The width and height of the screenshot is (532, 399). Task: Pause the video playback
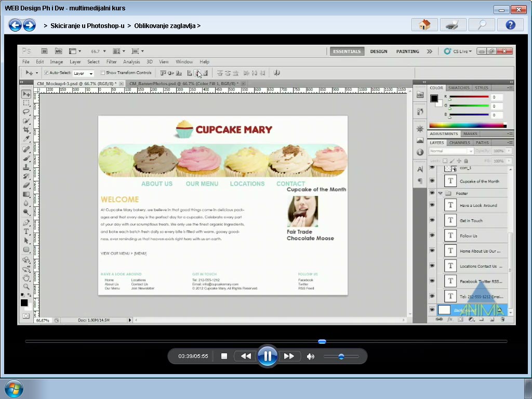pos(267,356)
